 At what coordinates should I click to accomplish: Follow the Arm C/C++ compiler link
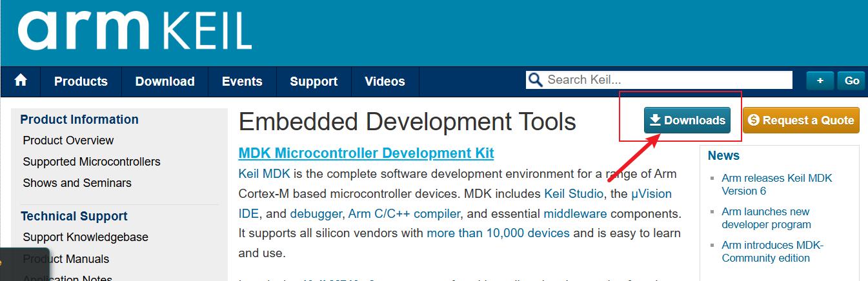(x=405, y=213)
